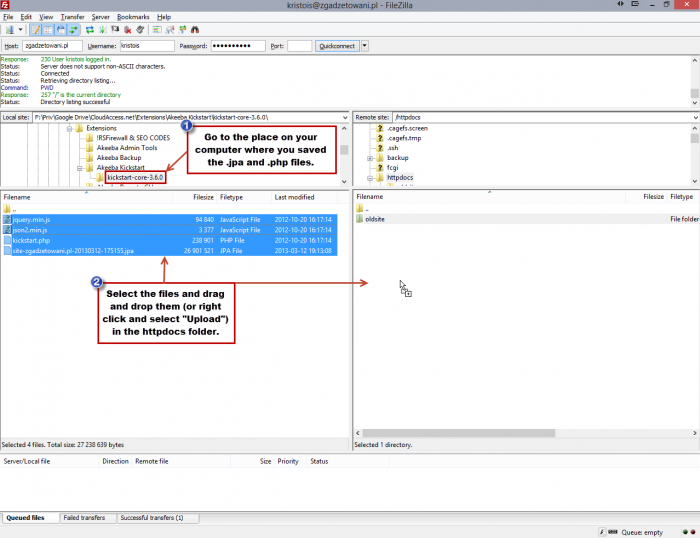Click the Host input field
The height and width of the screenshot is (538, 700).
tap(52, 46)
